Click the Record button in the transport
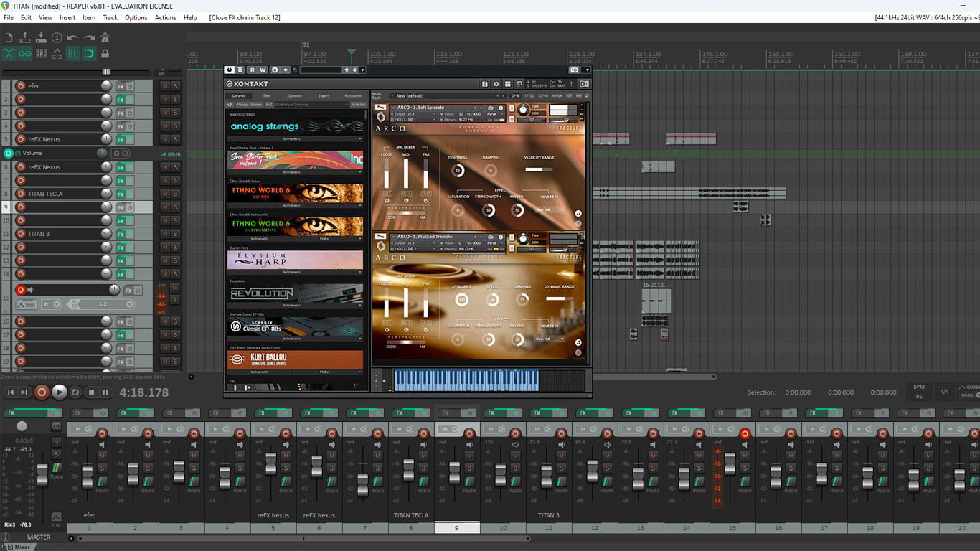The height and width of the screenshot is (551, 980). coord(42,392)
